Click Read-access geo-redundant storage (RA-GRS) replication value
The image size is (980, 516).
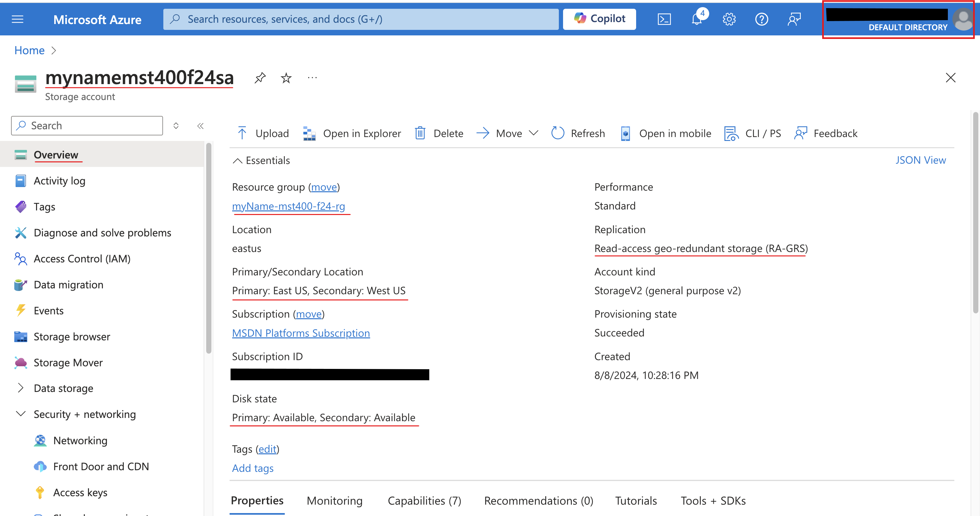pos(701,248)
